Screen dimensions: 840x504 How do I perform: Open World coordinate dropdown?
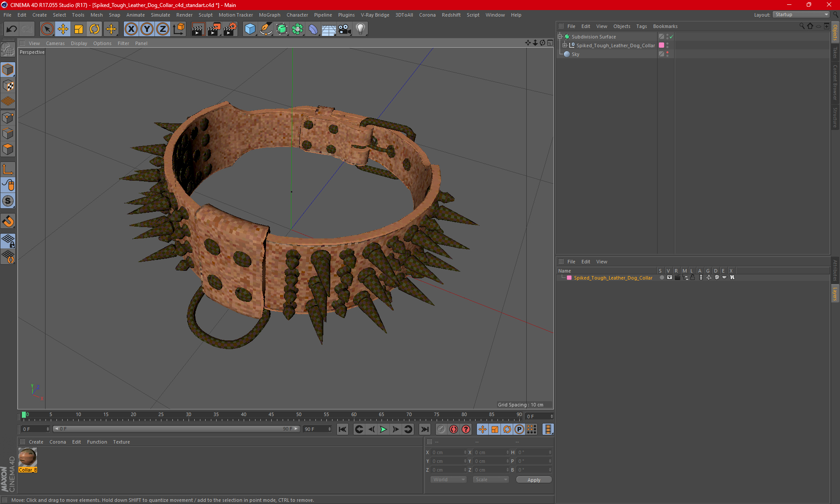449,479
